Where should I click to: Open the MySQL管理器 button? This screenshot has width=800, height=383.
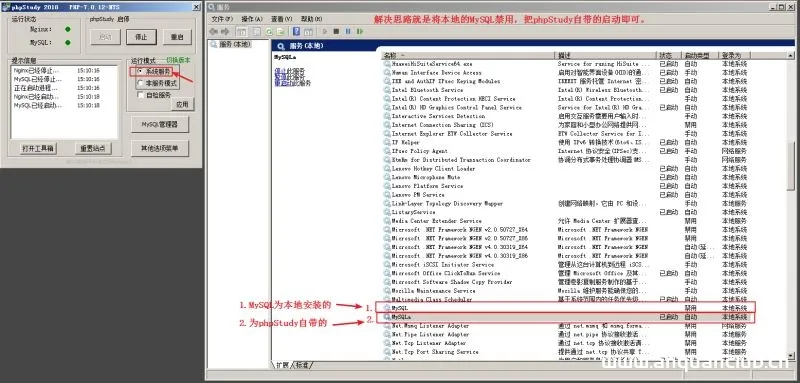pyautogui.click(x=159, y=124)
